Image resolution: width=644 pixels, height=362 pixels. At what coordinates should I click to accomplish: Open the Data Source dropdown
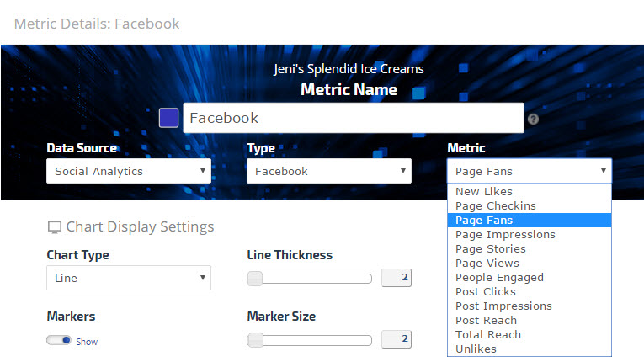128,171
